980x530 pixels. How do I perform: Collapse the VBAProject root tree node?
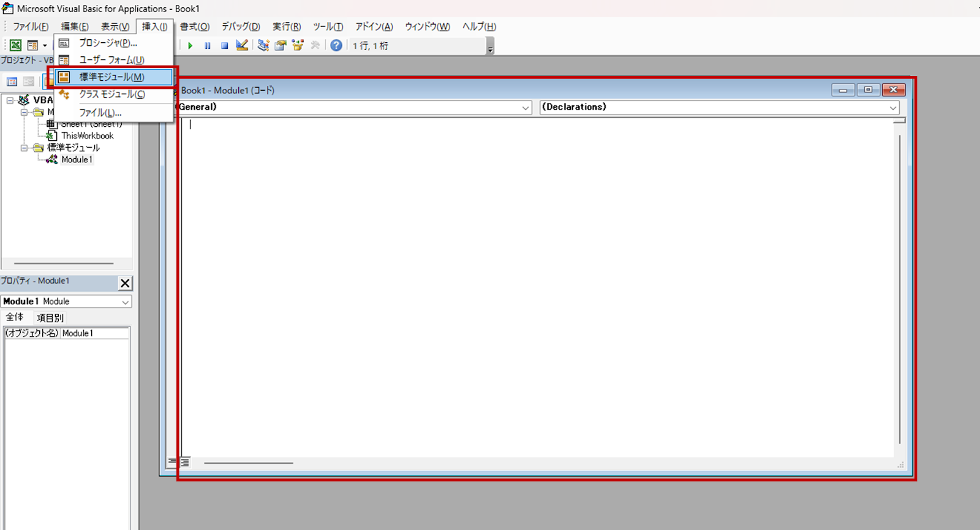pos(10,100)
